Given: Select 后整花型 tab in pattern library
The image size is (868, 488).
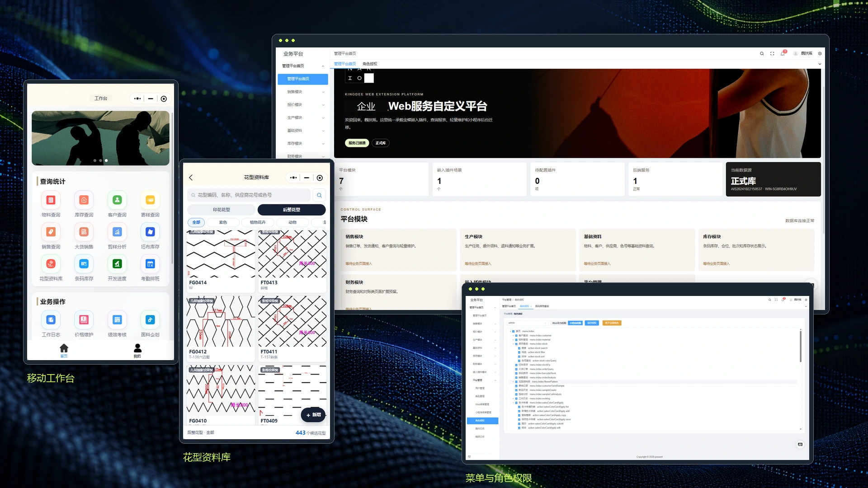Looking at the screenshot, I should [292, 210].
